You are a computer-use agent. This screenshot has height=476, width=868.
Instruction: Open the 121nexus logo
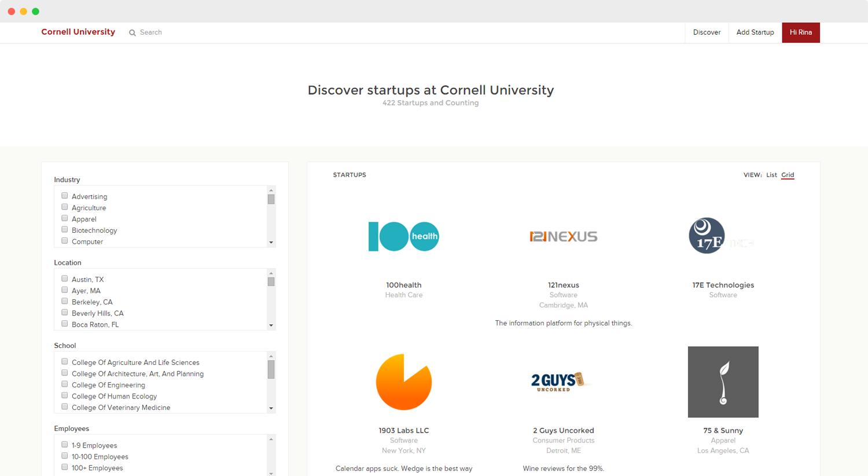tap(564, 236)
